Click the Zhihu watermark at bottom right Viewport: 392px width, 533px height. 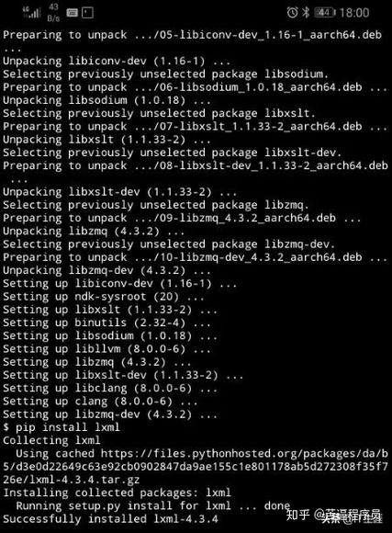coord(333,516)
